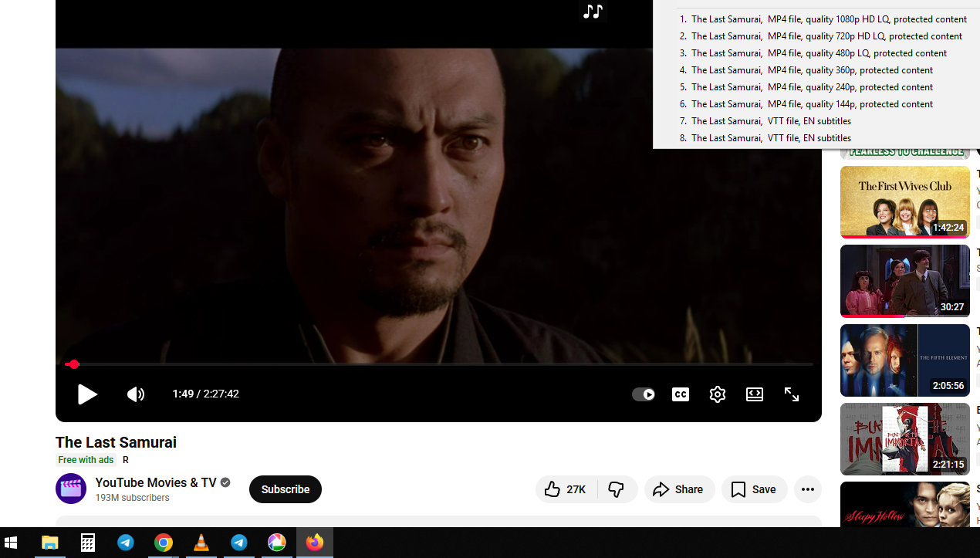Click the video progress bar
The image size is (980, 558).
tap(438, 364)
